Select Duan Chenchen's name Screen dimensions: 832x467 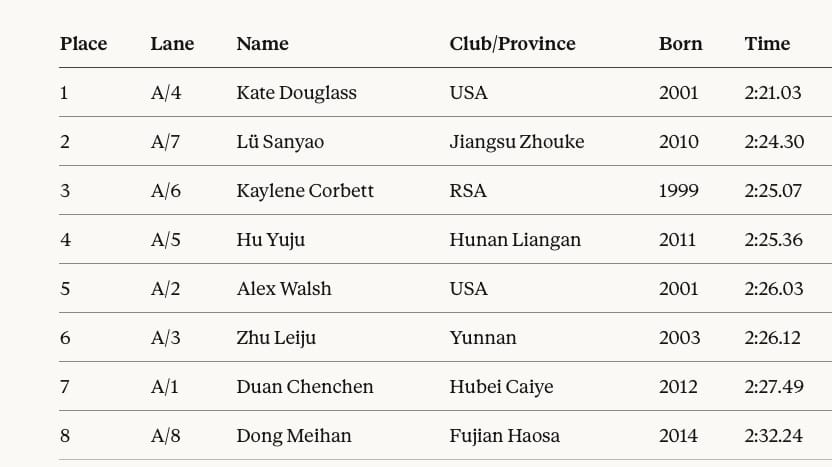(305, 387)
